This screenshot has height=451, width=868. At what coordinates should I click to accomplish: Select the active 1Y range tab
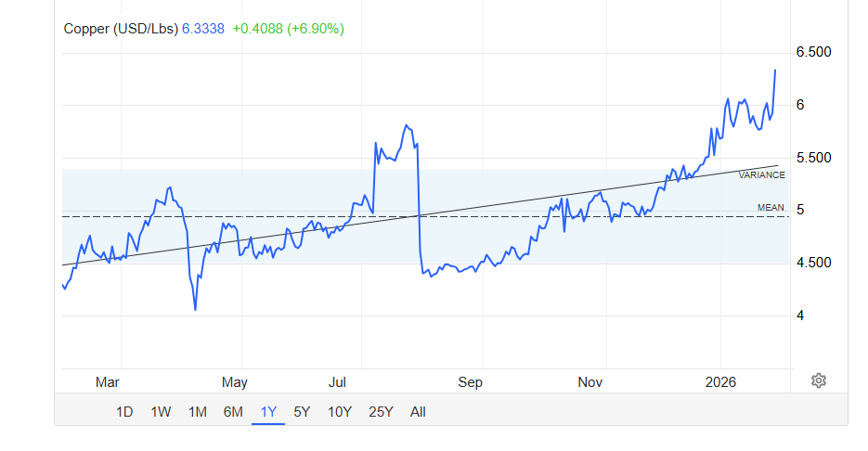pyautogui.click(x=268, y=412)
